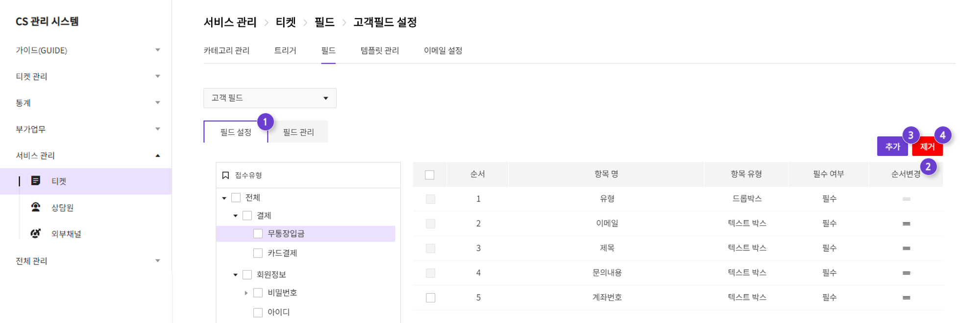Collapse the 결제 tree node

236,216
